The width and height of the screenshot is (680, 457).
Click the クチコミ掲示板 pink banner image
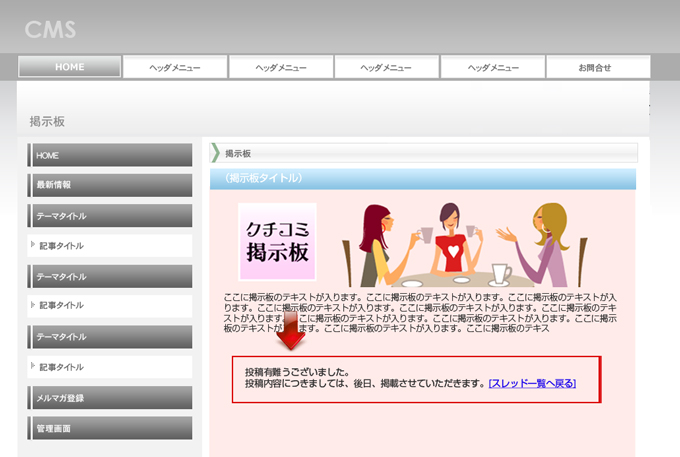coord(277,242)
